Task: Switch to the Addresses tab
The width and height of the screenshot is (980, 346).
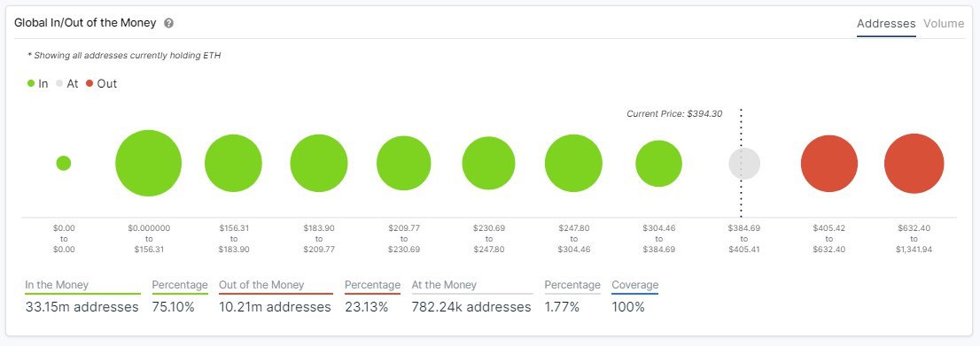Action: 886,24
